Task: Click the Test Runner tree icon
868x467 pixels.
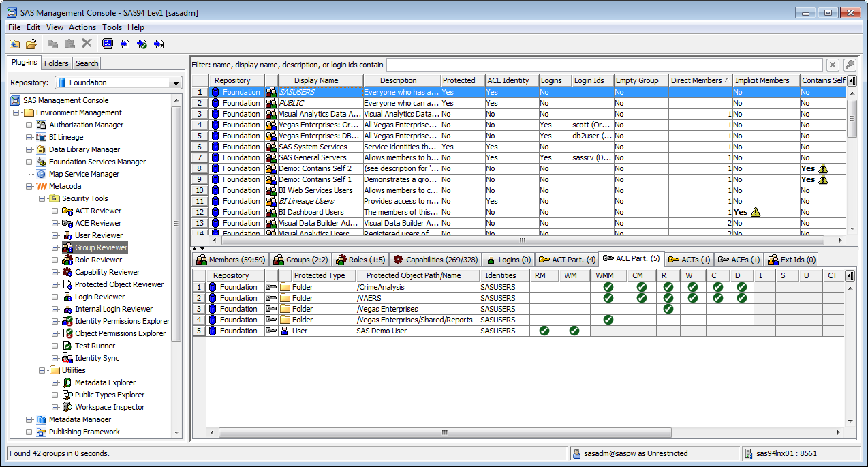Action: (x=67, y=346)
